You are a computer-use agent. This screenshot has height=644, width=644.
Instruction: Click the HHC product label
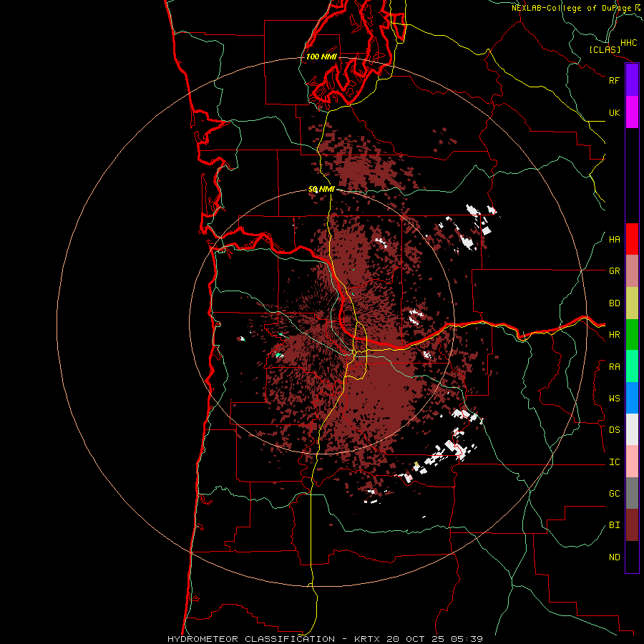[629, 43]
